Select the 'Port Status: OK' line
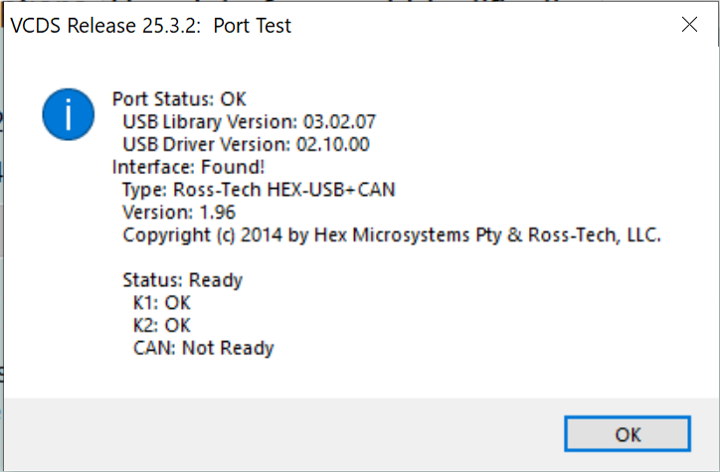 (179, 99)
